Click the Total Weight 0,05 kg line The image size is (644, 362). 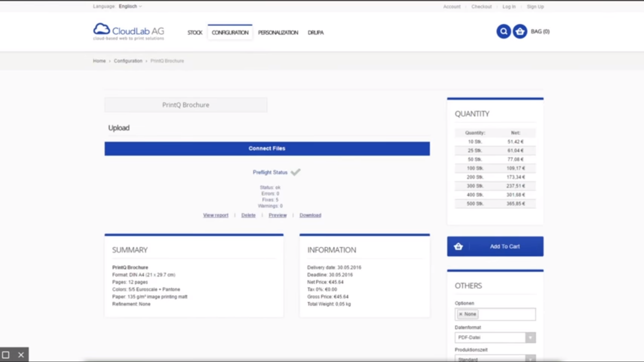pyautogui.click(x=329, y=304)
